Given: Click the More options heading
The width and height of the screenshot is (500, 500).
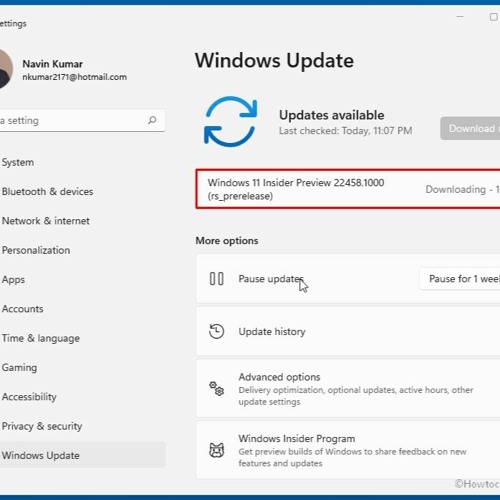Looking at the screenshot, I should 227,241.
